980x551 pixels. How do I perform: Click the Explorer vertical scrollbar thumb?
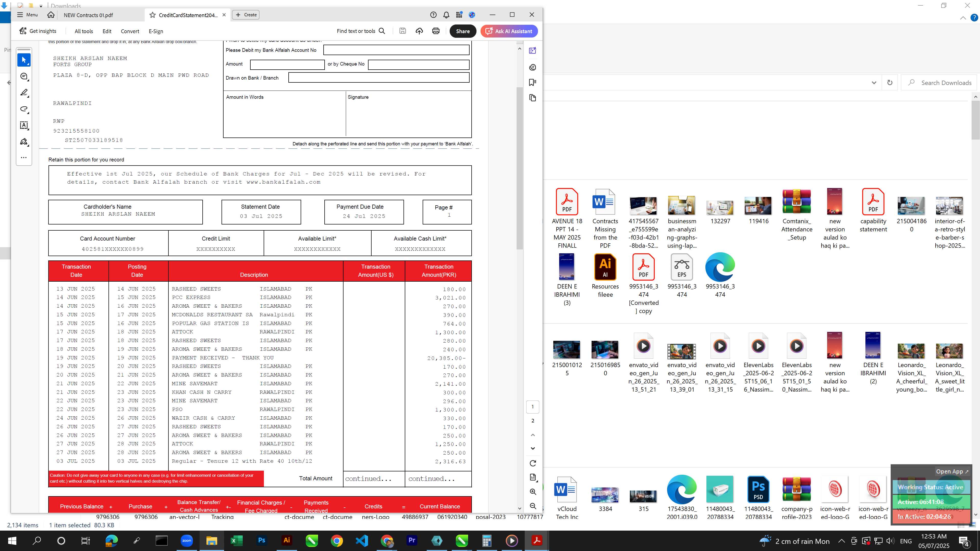coord(976,120)
